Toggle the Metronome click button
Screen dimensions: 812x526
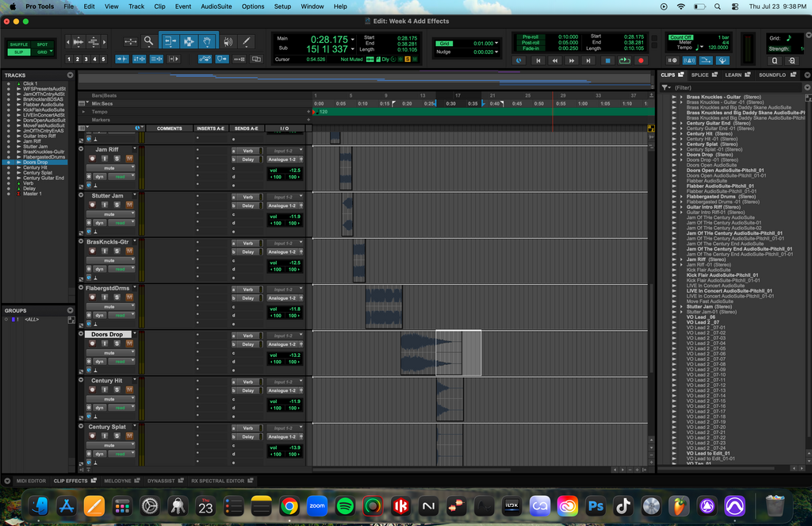click(689, 60)
